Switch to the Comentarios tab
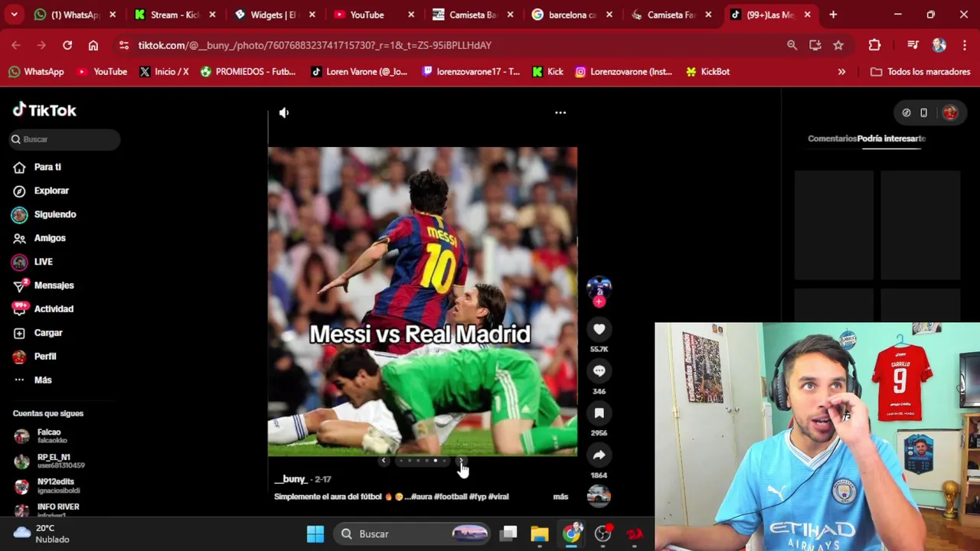The width and height of the screenshot is (980, 551). click(x=832, y=139)
